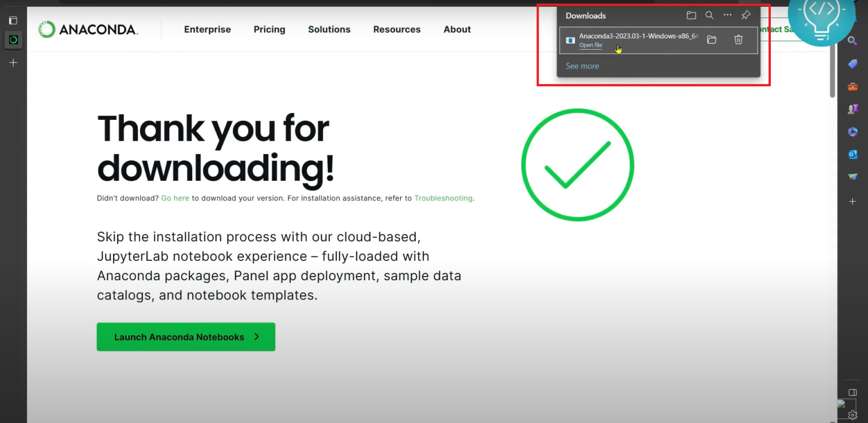Open Drop from the Edge sidebar
This screenshot has height=423, width=868.
pyautogui.click(x=853, y=177)
